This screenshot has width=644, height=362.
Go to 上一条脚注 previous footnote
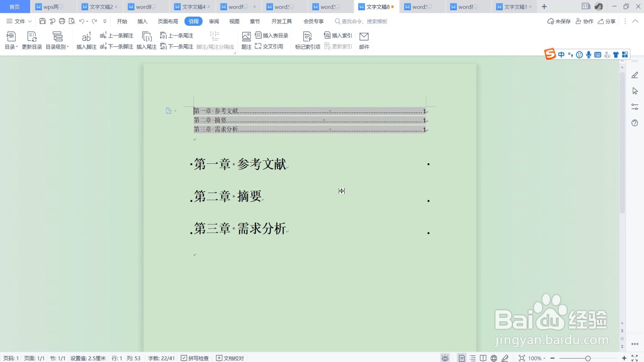116,35
